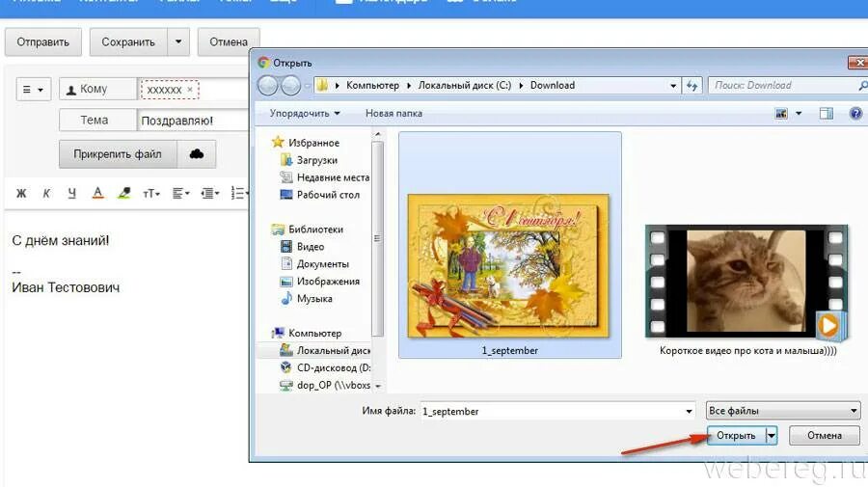Open the Видео library
The width and height of the screenshot is (868, 487).
click(310, 246)
